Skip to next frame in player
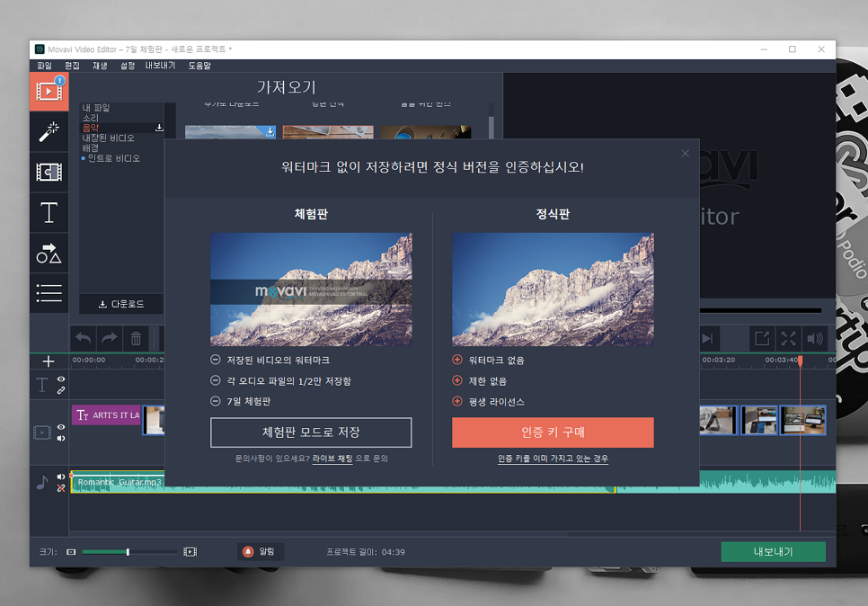 tap(708, 338)
